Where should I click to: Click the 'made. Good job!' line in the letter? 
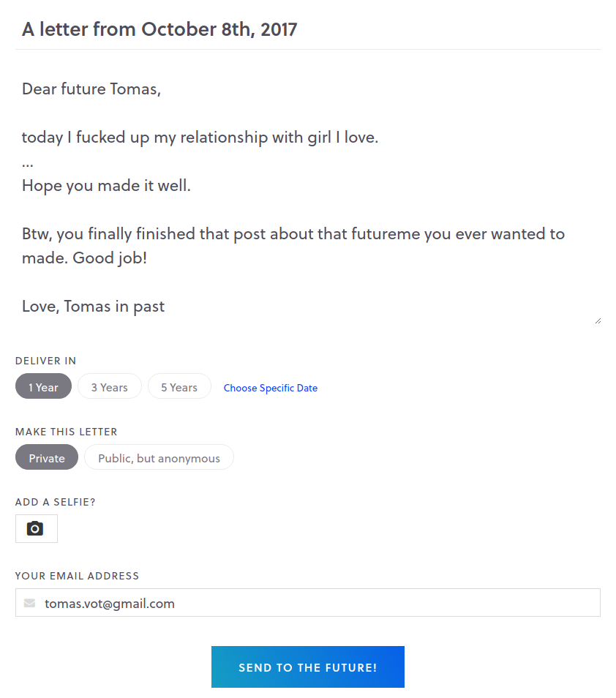[x=85, y=258]
